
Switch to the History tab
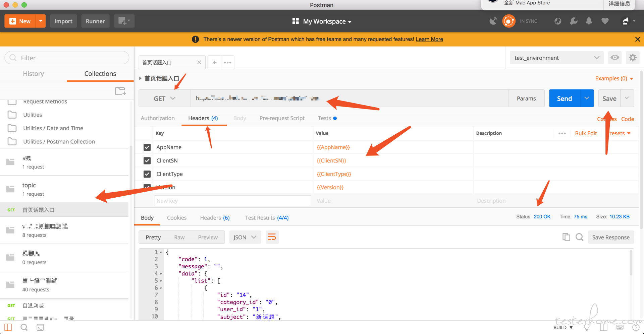[33, 74]
